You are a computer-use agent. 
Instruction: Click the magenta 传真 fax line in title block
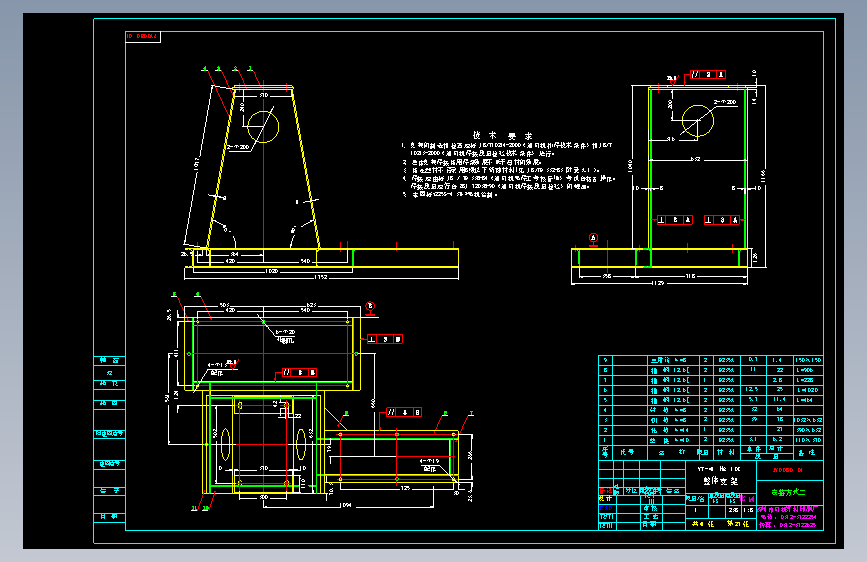[787, 525]
